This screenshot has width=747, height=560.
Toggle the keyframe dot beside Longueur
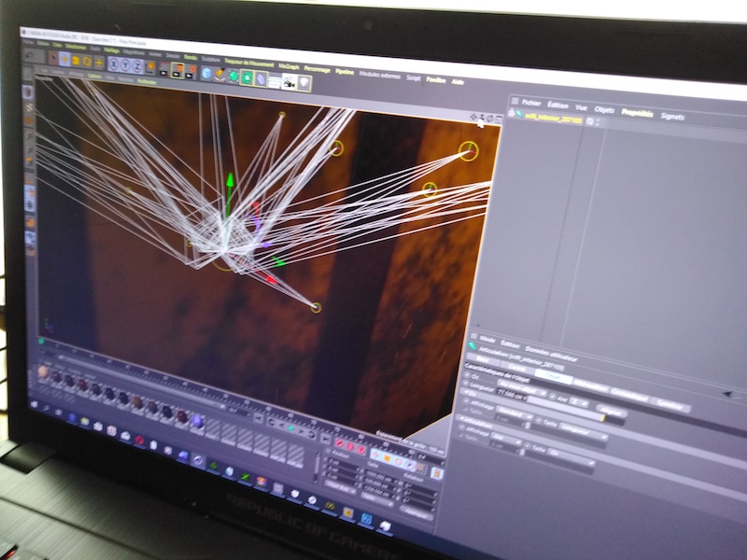pos(466,384)
